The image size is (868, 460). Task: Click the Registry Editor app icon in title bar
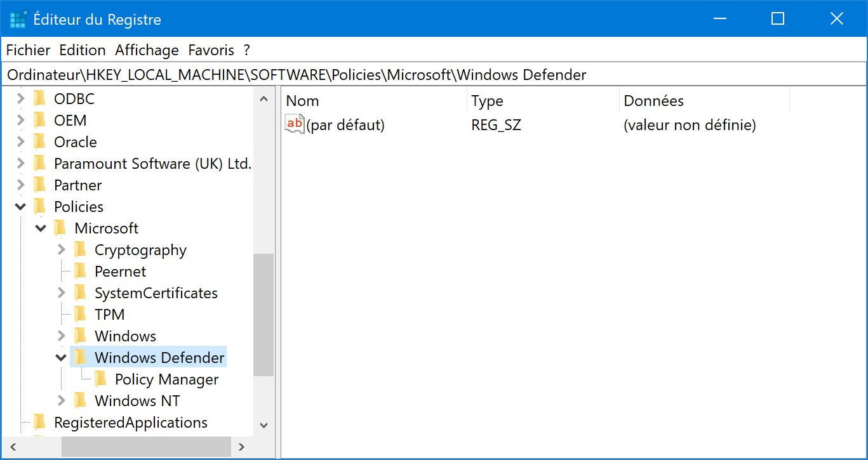click(x=18, y=20)
